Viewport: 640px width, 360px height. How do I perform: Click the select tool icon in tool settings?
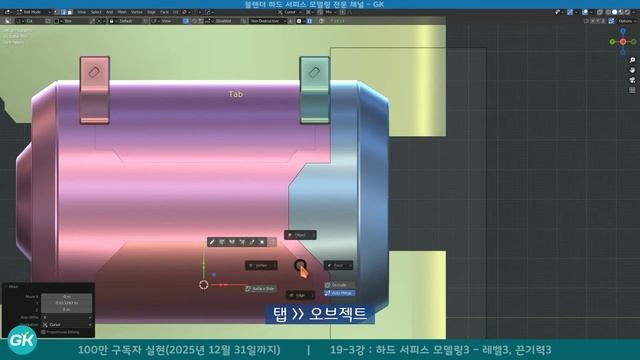(7, 21)
